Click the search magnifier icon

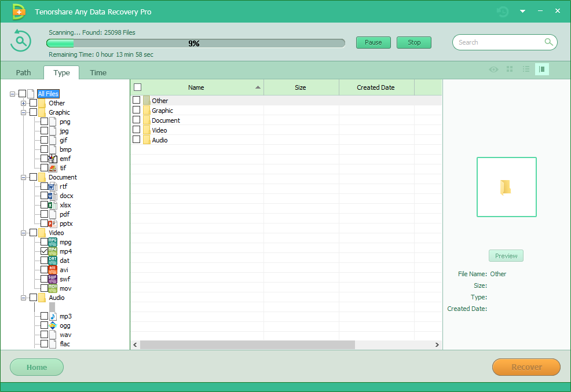(x=548, y=42)
